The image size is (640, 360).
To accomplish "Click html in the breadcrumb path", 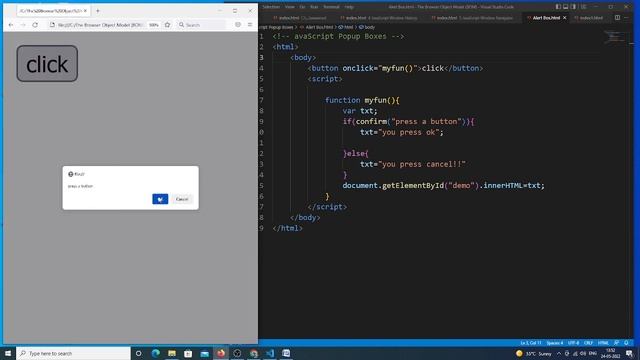I will click(346, 27).
